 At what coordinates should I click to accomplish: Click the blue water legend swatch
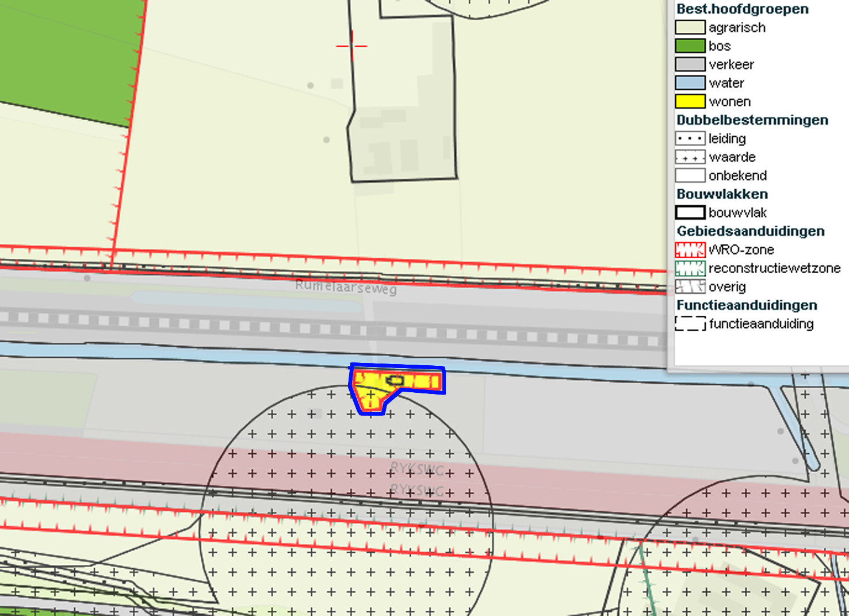point(690,82)
